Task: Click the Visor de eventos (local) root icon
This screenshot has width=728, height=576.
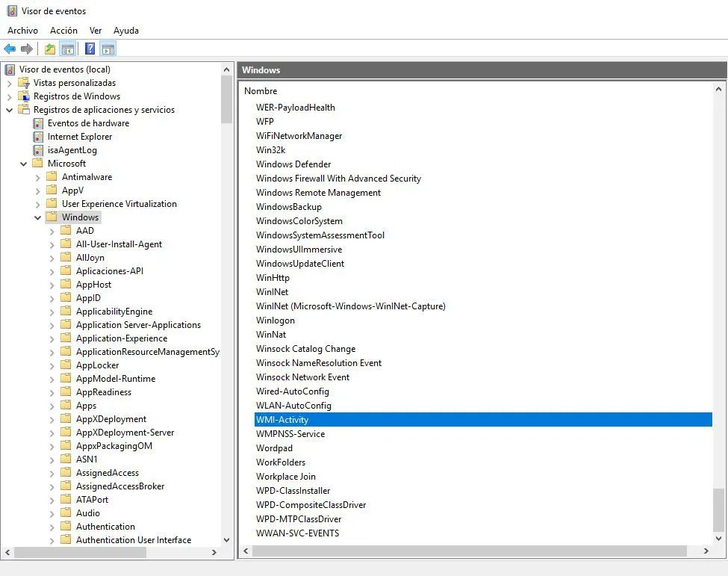Action: [x=10, y=69]
